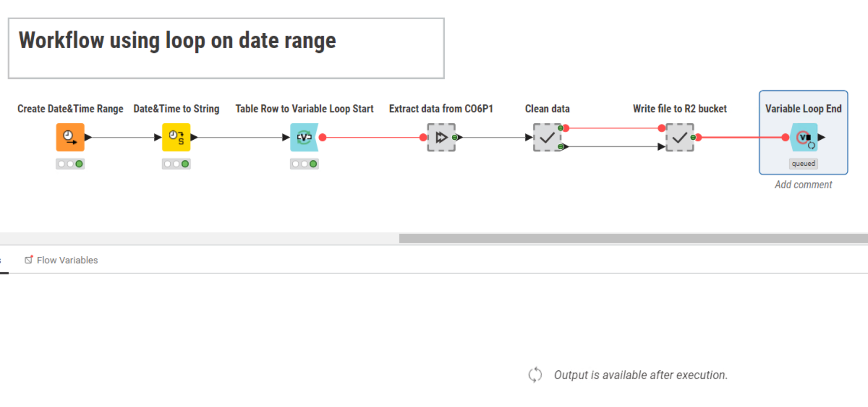Click status lights under Create Date&Time Range
Image resolution: width=868 pixels, height=407 pixels.
coord(70,164)
